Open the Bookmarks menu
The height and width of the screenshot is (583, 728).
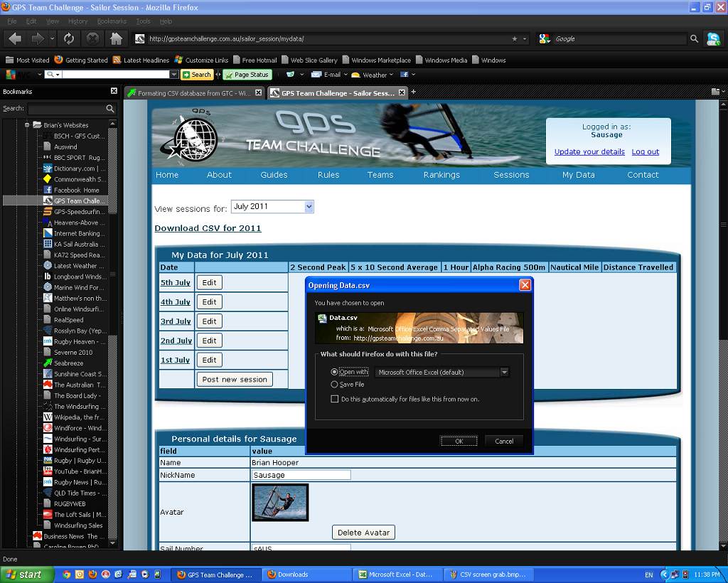[x=112, y=21]
